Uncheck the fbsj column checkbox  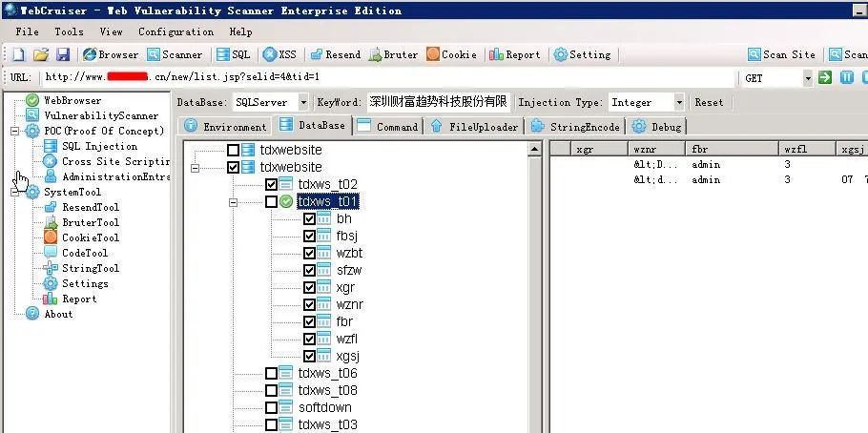point(309,236)
